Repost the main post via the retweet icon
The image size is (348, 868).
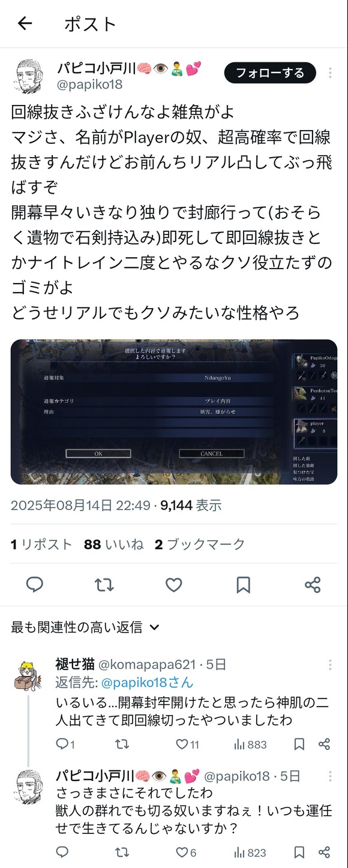pyautogui.click(x=104, y=584)
